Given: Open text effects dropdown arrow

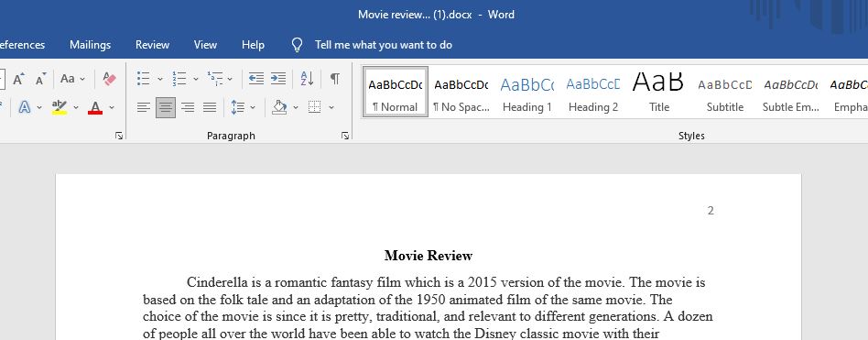Looking at the screenshot, I should (x=39, y=107).
